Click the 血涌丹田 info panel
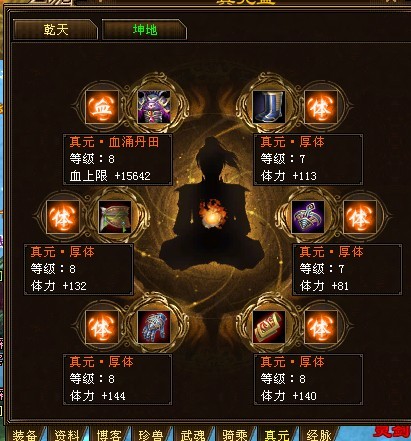Image resolution: width=411 pixels, height=441 pixels. point(118,159)
